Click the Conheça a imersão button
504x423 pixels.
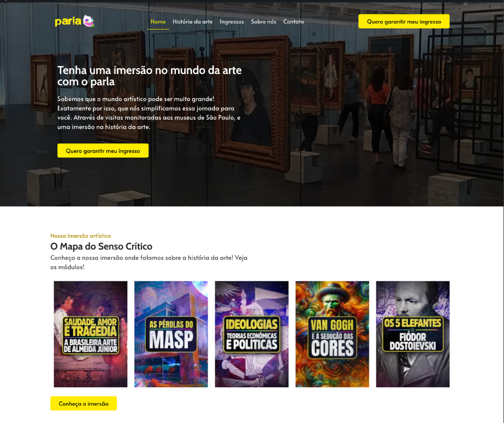(84, 403)
